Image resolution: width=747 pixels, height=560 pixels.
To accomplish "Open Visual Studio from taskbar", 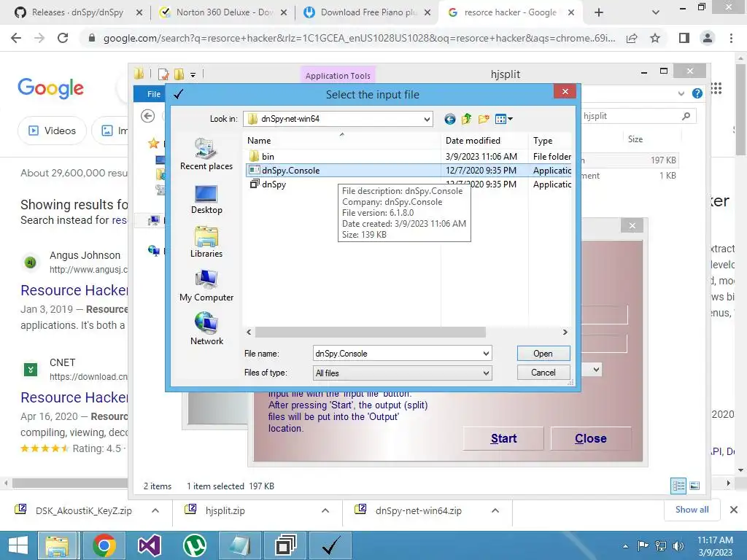I will [x=149, y=545].
